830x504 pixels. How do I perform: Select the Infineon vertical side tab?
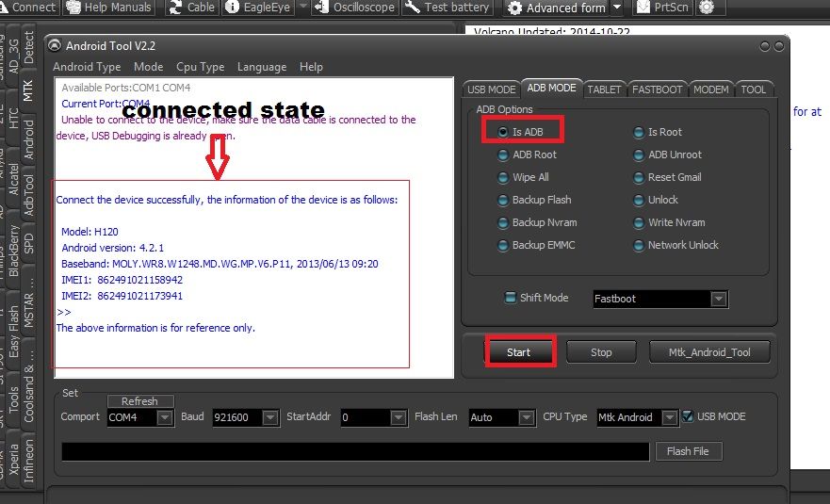pos(28,461)
